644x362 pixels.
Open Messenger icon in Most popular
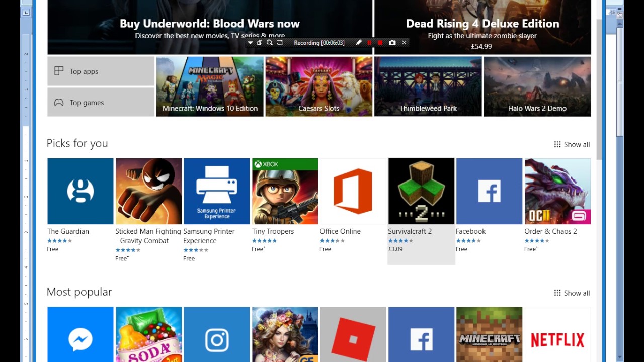point(80,334)
